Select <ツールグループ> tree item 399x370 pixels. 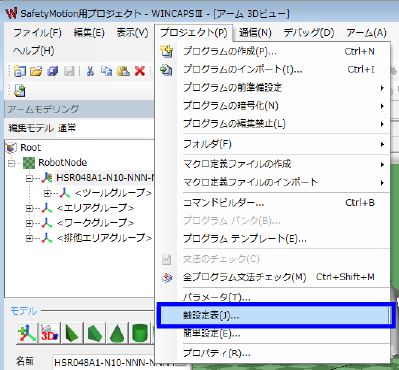113,193
